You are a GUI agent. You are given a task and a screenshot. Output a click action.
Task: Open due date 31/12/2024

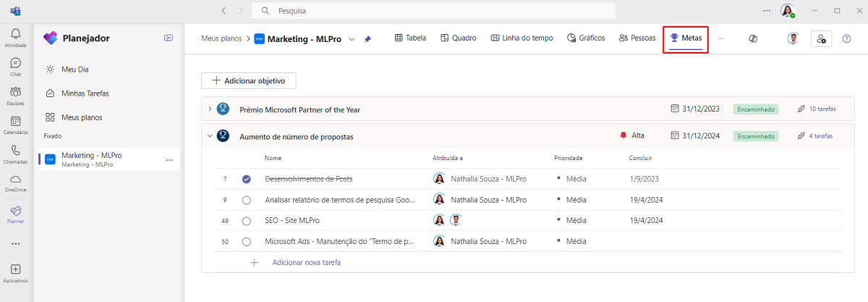695,135
